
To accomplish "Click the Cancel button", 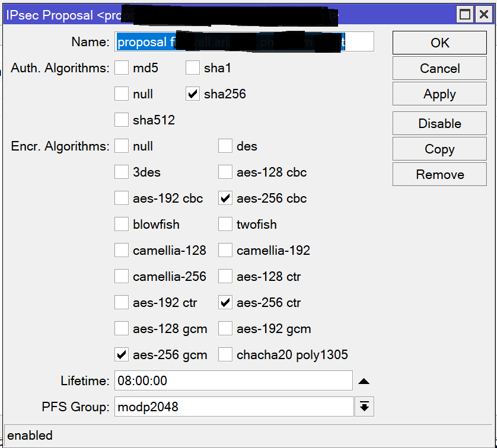I will (x=439, y=68).
